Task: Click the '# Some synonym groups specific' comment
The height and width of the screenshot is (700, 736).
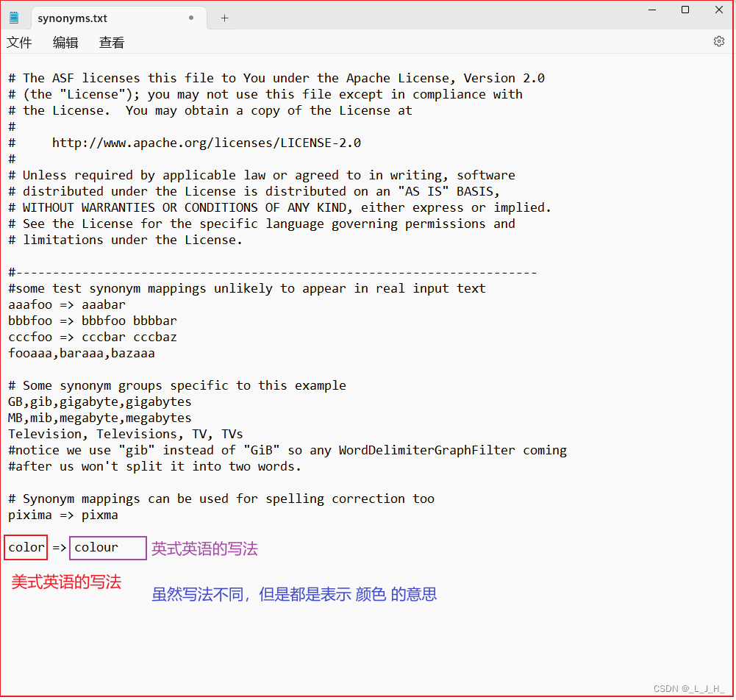Action: pyautogui.click(x=177, y=385)
